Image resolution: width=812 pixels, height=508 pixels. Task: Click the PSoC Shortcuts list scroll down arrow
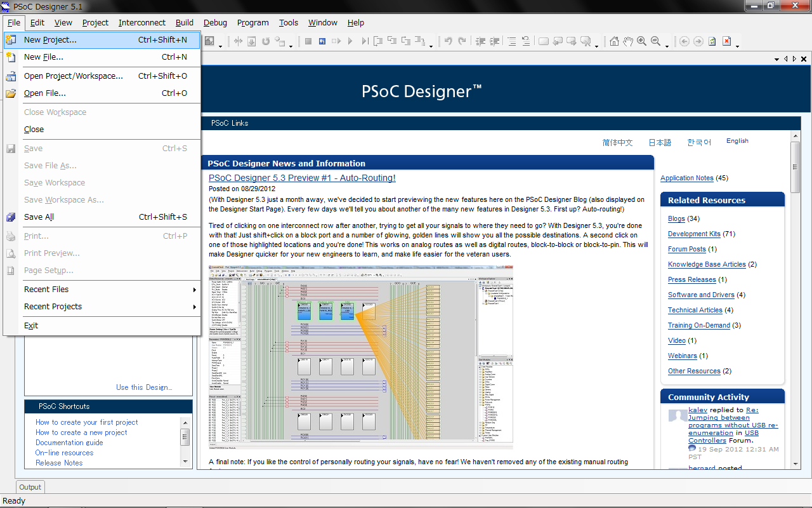point(185,461)
